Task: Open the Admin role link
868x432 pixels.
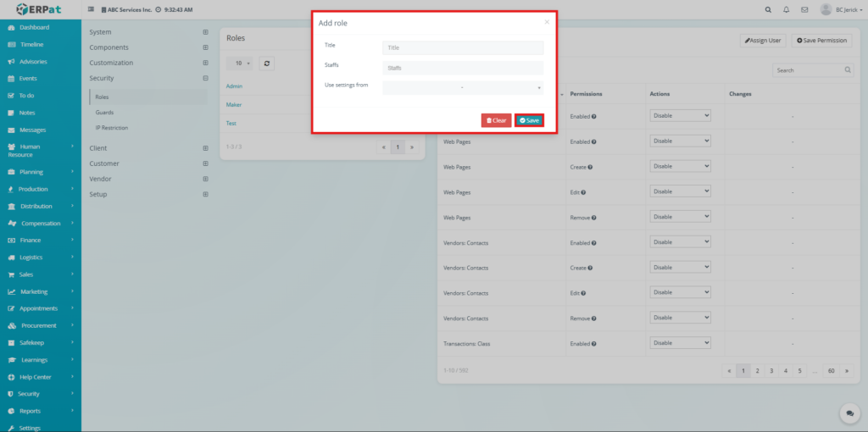Action: (234, 86)
